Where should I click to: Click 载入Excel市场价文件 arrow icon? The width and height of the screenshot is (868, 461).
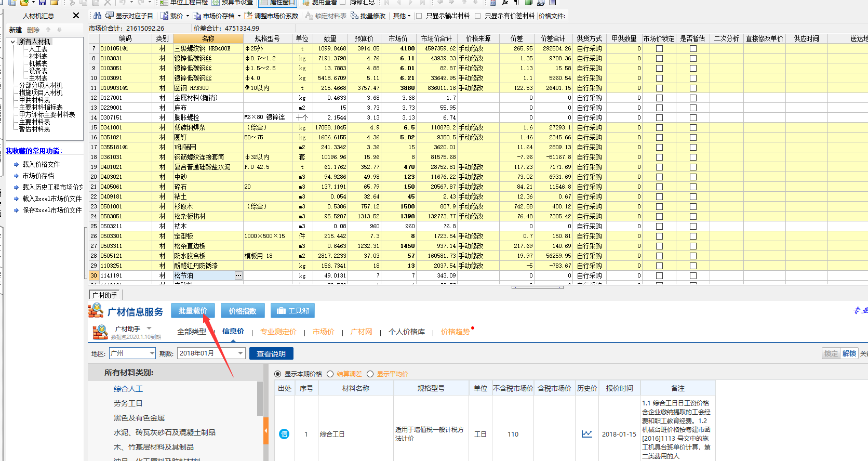[x=16, y=199]
